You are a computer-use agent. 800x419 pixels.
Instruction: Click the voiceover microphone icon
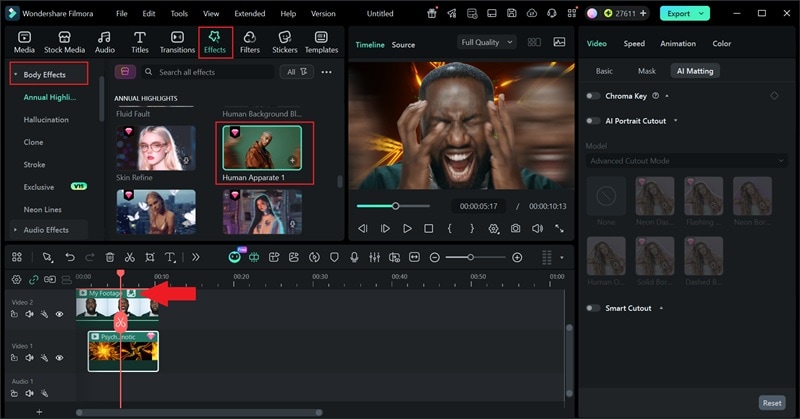(354, 257)
